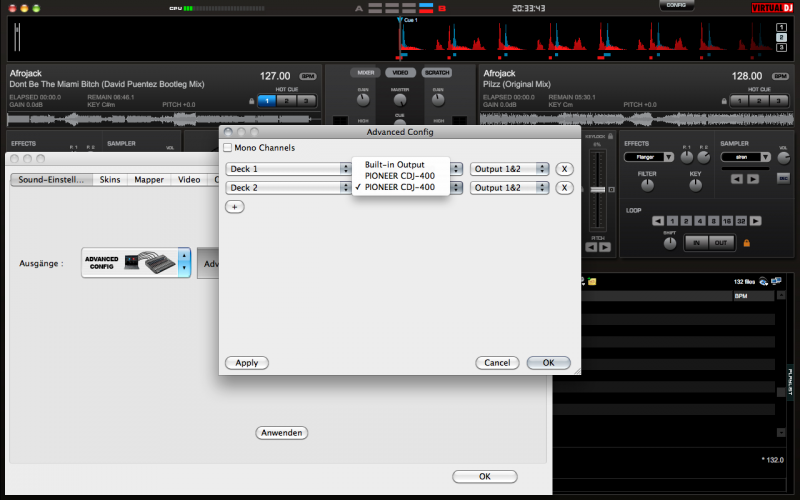
Task: Select waveform zoom level 3
Action: (x=781, y=47)
